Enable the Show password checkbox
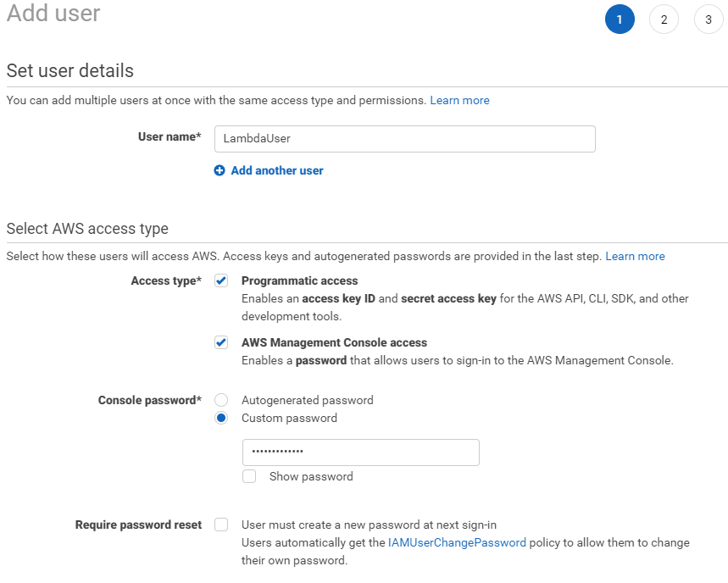728x583 pixels. coord(249,476)
